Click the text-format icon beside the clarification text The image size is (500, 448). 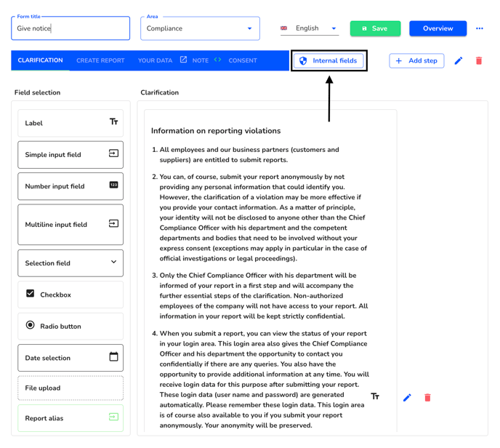point(375,396)
